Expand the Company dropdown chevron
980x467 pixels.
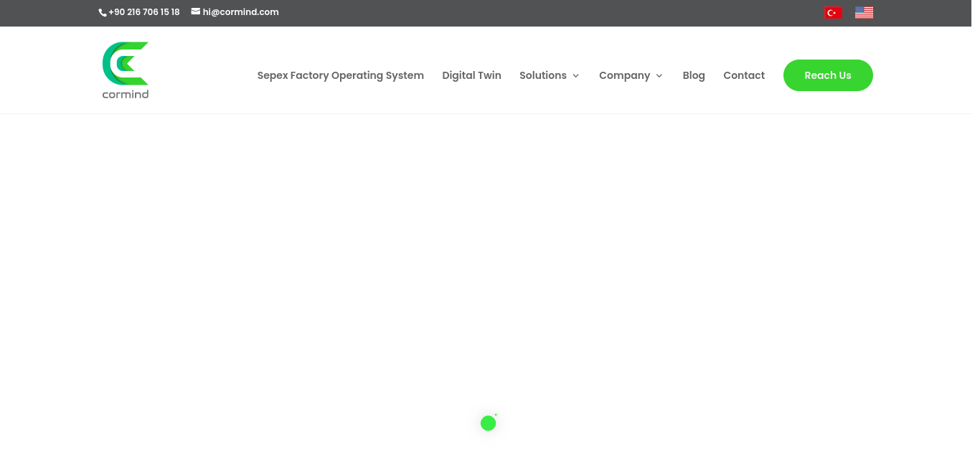tap(659, 75)
